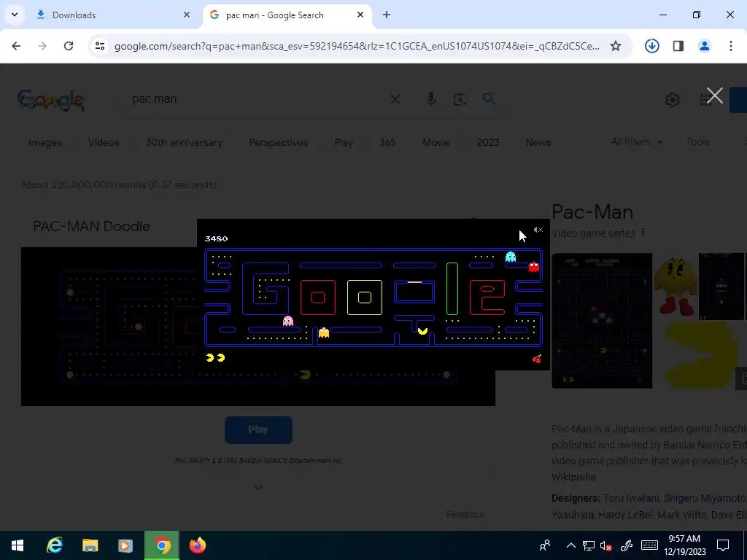
Task: Open the Pac-Man maze screenshot thumbnail
Action: coord(602,321)
